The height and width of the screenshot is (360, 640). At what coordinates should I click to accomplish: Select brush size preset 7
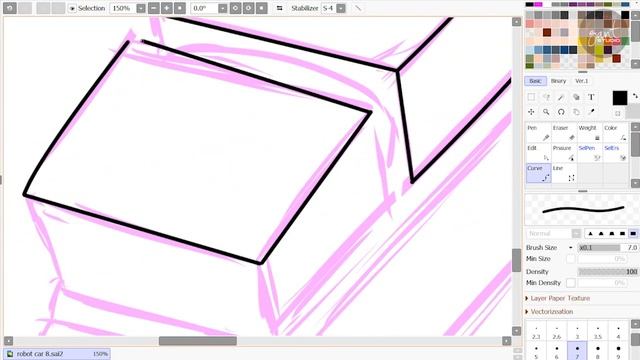coord(577,351)
